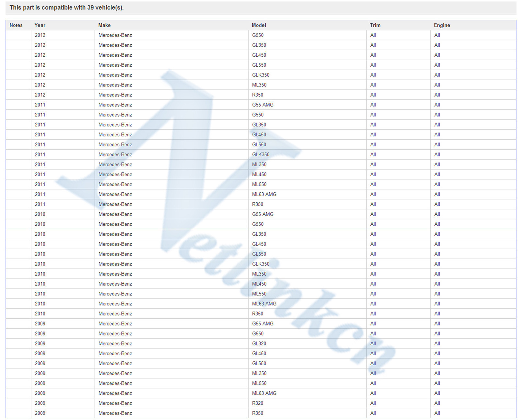Click R350 model in the 2010 row
518x420 pixels.
(x=257, y=314)
